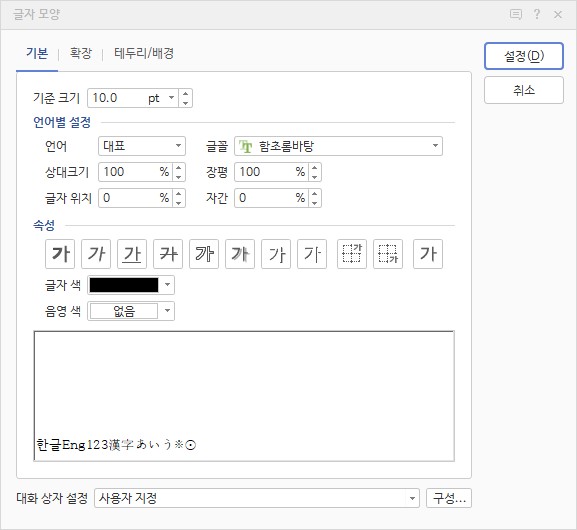Click the plain 가 normal style button
577x530 pixels.
(428, 254)
